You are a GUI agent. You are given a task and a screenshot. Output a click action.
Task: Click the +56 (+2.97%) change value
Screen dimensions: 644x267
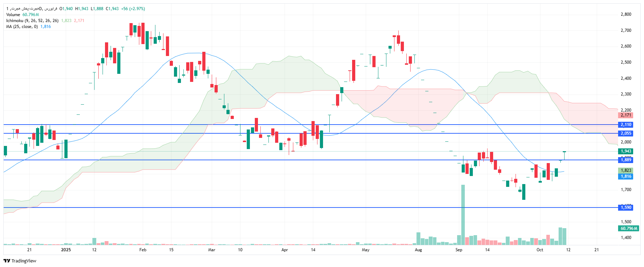click(133, 9)
